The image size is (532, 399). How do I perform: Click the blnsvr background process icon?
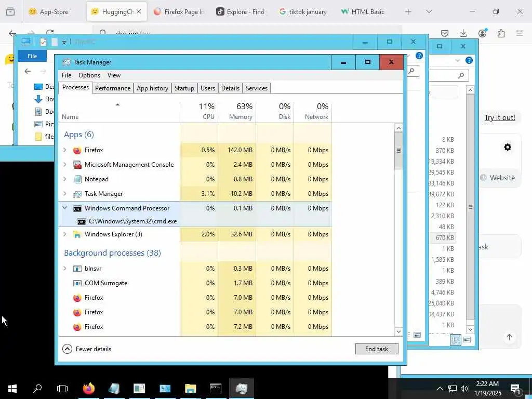pyautogui.click(x=77, y=269)
